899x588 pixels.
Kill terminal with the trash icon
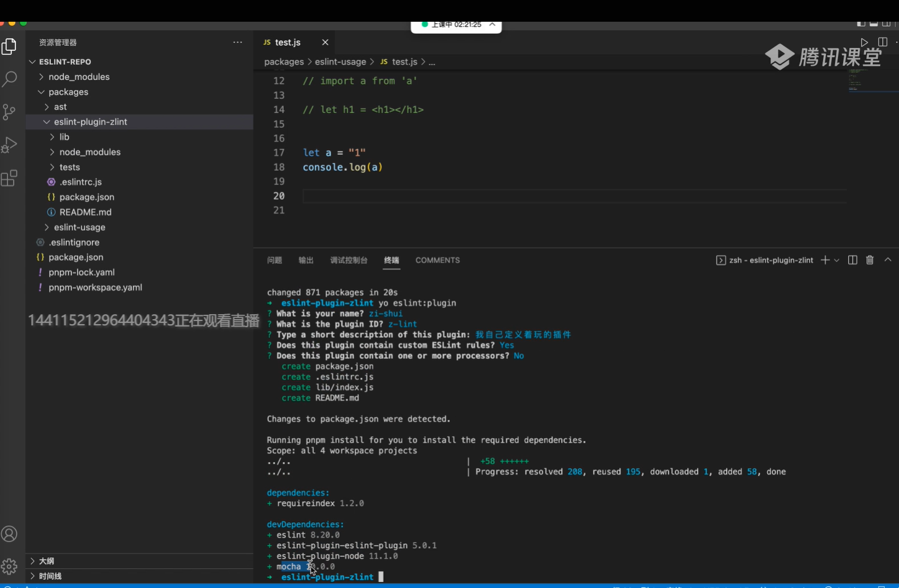(870, 260)
